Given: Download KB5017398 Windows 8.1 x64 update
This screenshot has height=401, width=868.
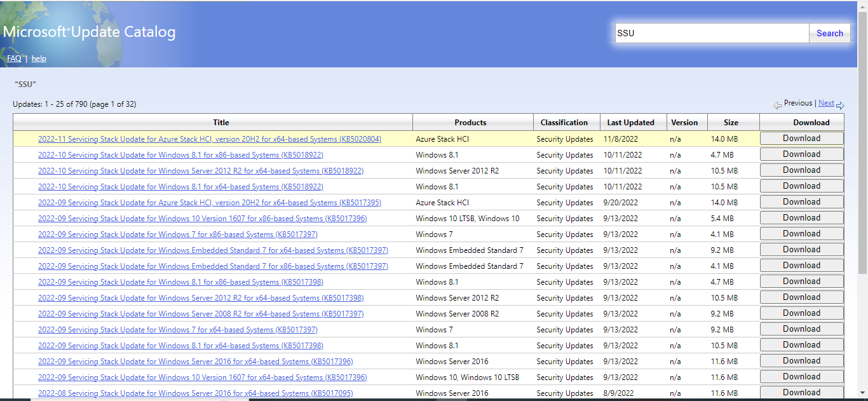Looking at the screenshot, I should (801, 345).
